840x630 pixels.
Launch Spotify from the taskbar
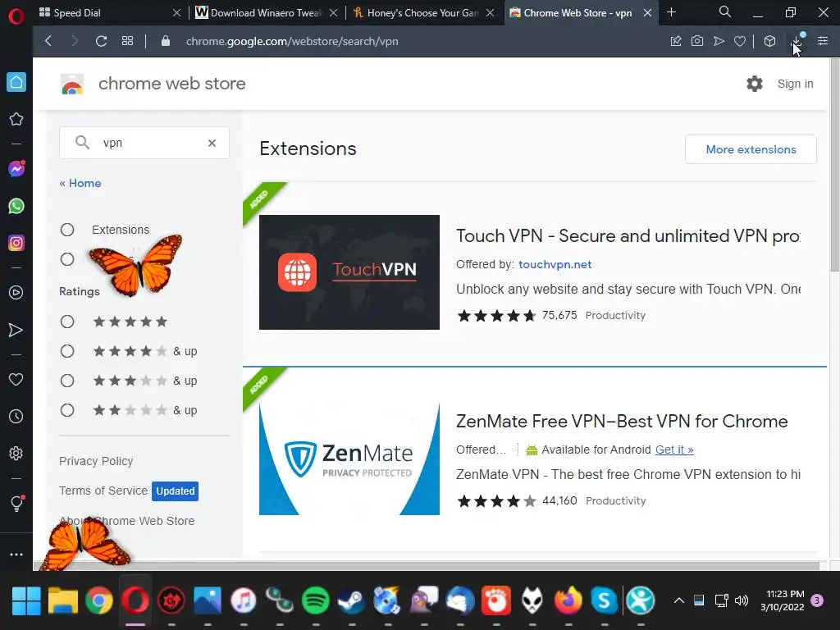click(x=316, y=600)
